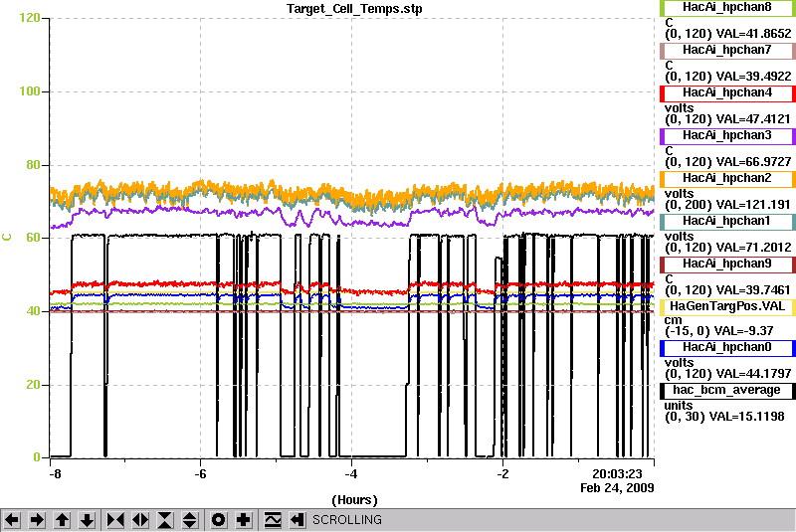Click the value readout VAL=66.9727
Image resolution: width=796 pixels, height=532 pixels.
753,162
